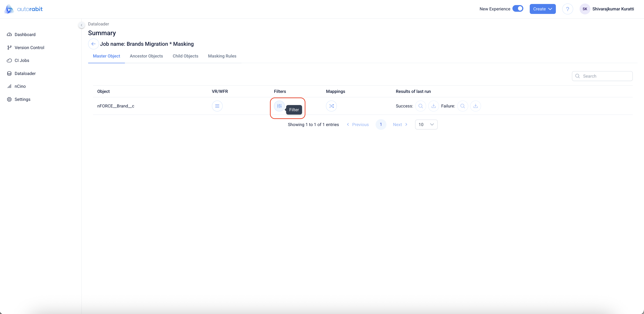Click the back arrow beside Job name
This screenshot has width=644, height=314.
[93, 44]
